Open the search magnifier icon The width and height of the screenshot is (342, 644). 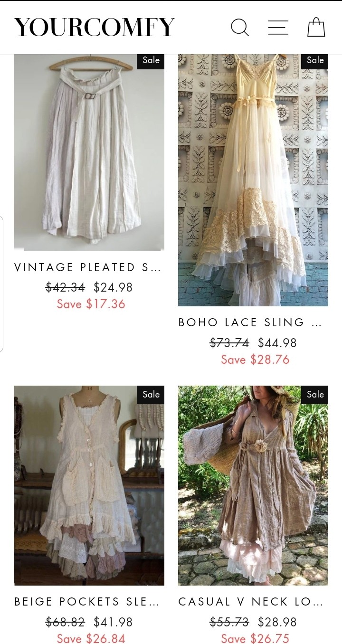point(240,28)
